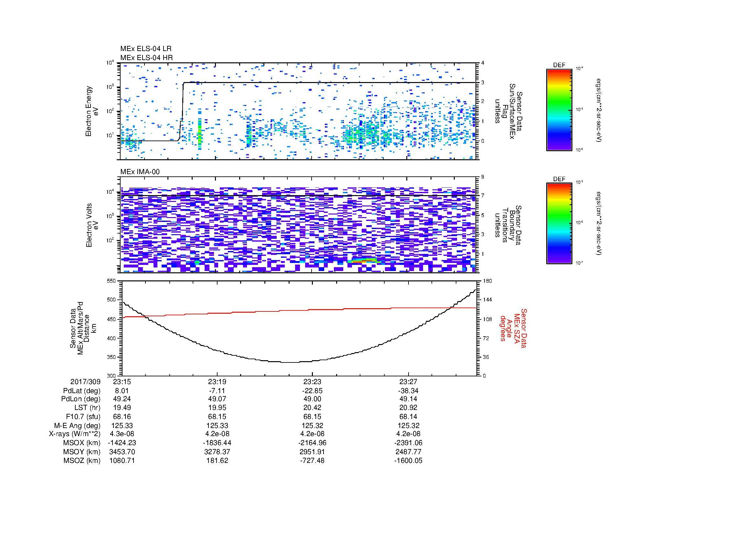Image resolution: width=756 pixels, height=534 pixels.
Task: Click the MSOX value -1424.23
Action: tap(122, 443)
